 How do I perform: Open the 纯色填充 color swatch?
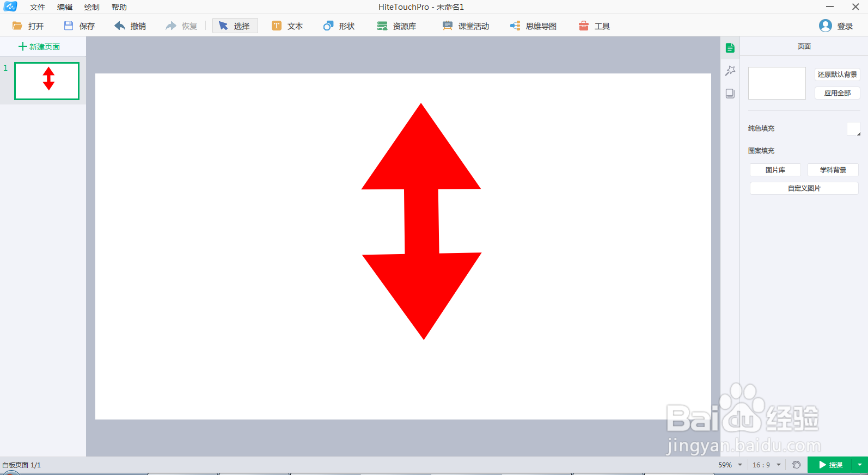(x=853, y=129)
